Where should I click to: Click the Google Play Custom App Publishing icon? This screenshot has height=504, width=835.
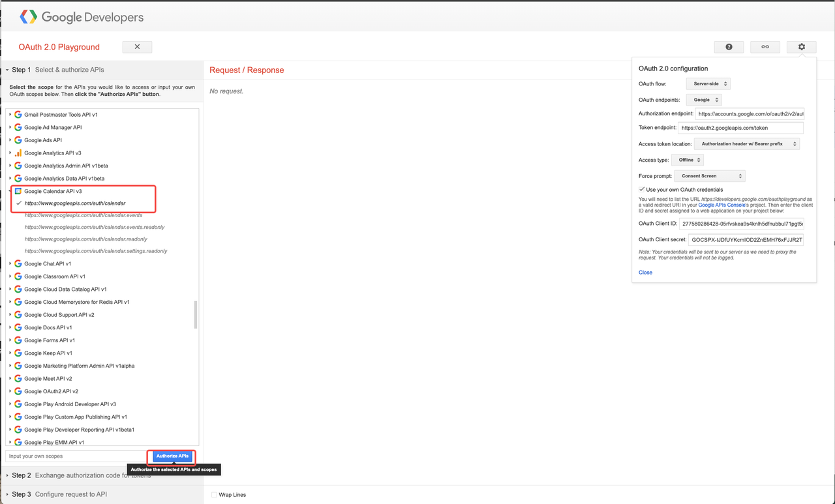click(18, 417)
